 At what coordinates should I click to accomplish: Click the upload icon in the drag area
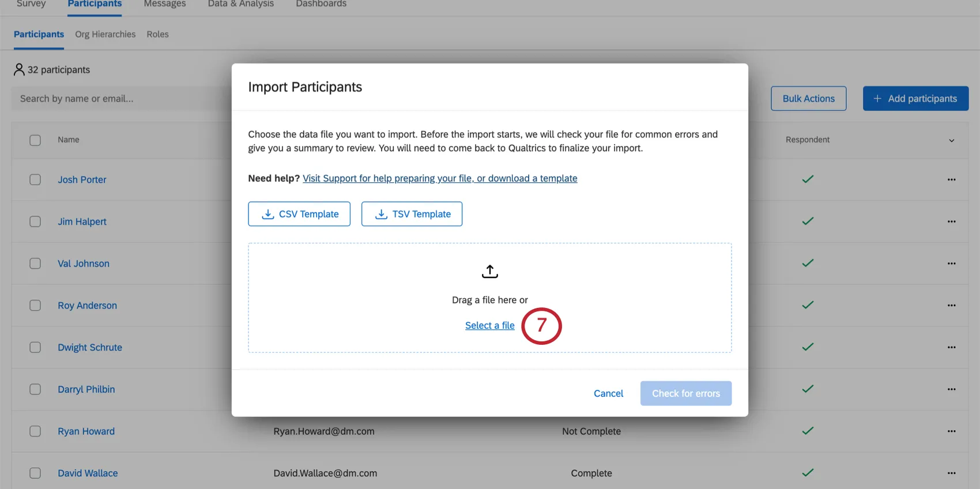489,271
